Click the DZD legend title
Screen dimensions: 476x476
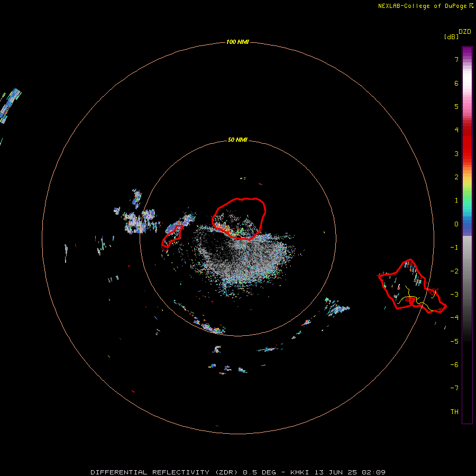coord(465,32)
